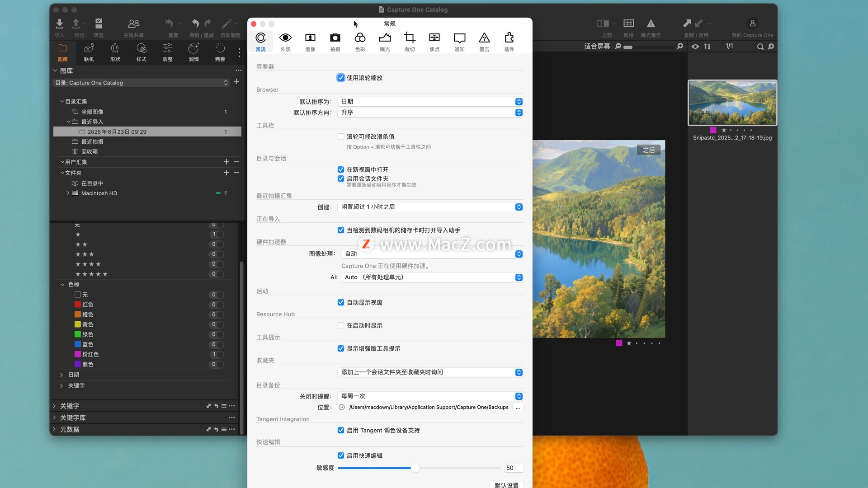Uncheck 使用滚轮缩放 checkbox
Viewport: 868px width, 488px height.
341,78
